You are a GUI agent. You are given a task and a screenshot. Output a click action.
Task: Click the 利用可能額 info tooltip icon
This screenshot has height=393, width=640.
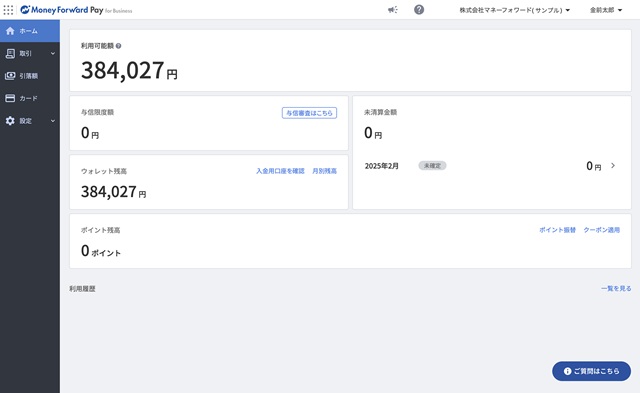tap(118, 46)
